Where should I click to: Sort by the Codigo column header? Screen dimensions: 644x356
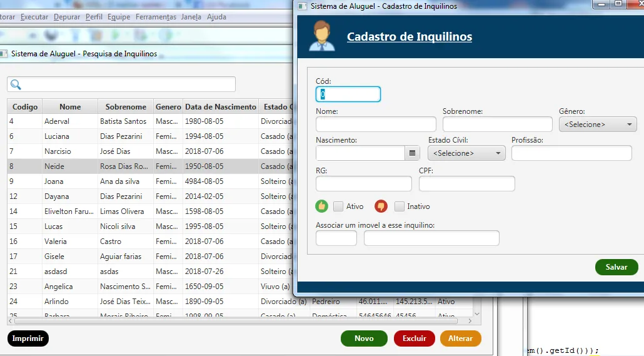pyautogui.click(x=25, y=107)
